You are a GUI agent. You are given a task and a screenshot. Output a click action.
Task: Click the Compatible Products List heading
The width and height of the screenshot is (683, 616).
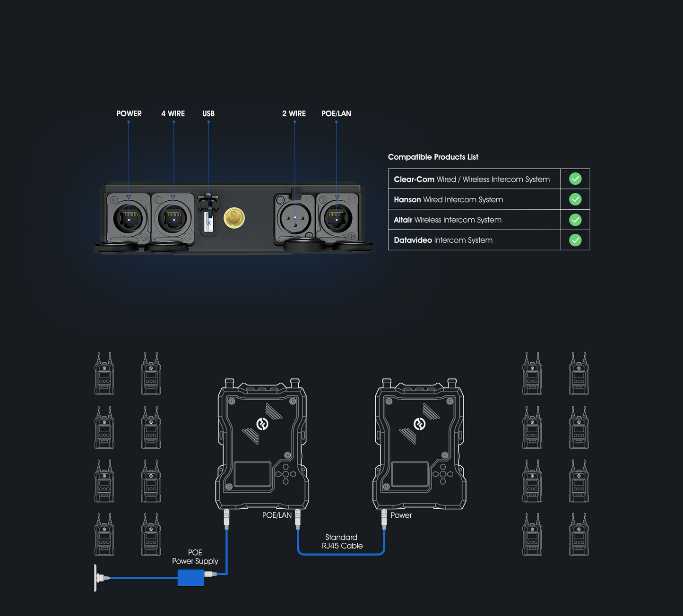click(x=433, y=157)
